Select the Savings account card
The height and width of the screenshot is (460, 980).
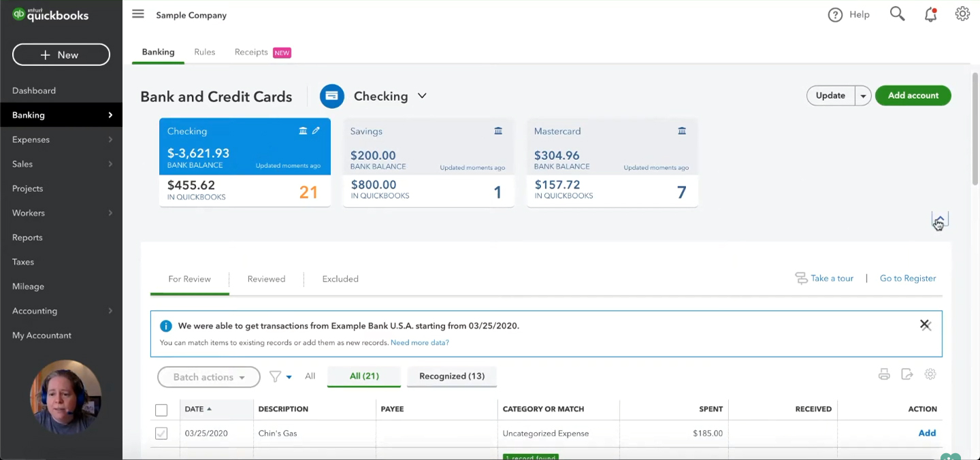pyautogui.click(x=428, y=163)
